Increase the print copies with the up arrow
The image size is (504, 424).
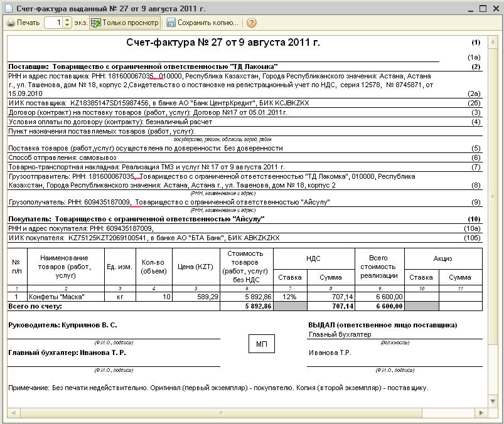tap(67, 20)
